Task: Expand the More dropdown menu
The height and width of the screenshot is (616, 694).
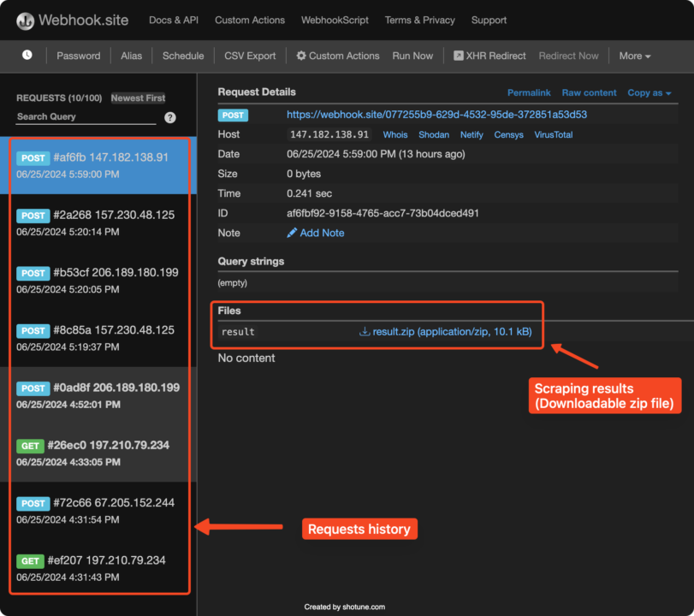Action: pos(634,56)
